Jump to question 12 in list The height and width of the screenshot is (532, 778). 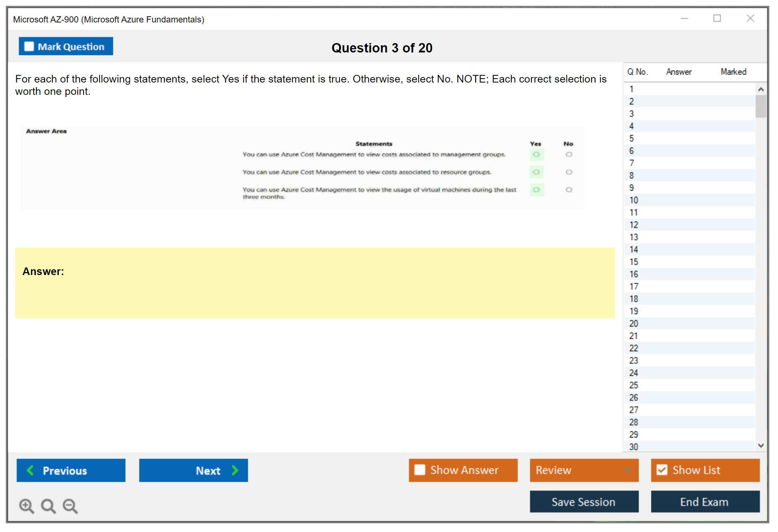pyautogui.click(x=634, y=225)
